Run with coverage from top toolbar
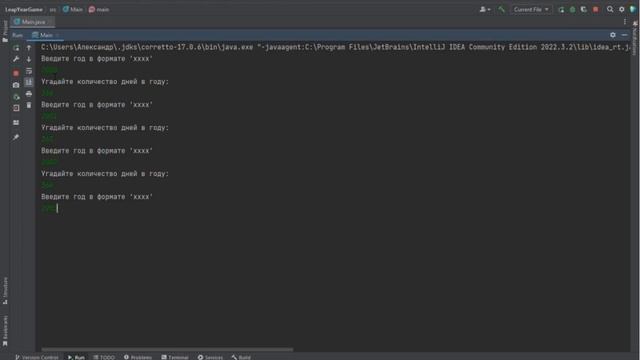Image resolution: width=640 pixels, height=360 pixels. coord(584,9)
